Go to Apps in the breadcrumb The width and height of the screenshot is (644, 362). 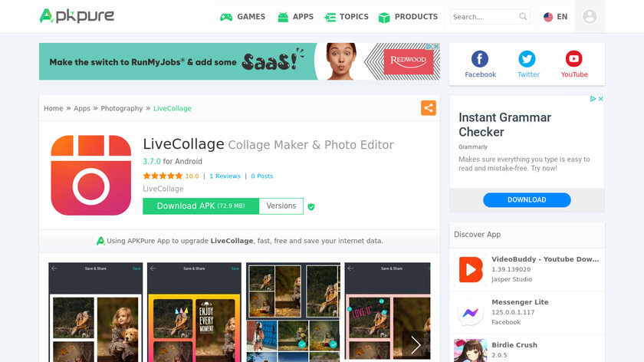(82, 108)
